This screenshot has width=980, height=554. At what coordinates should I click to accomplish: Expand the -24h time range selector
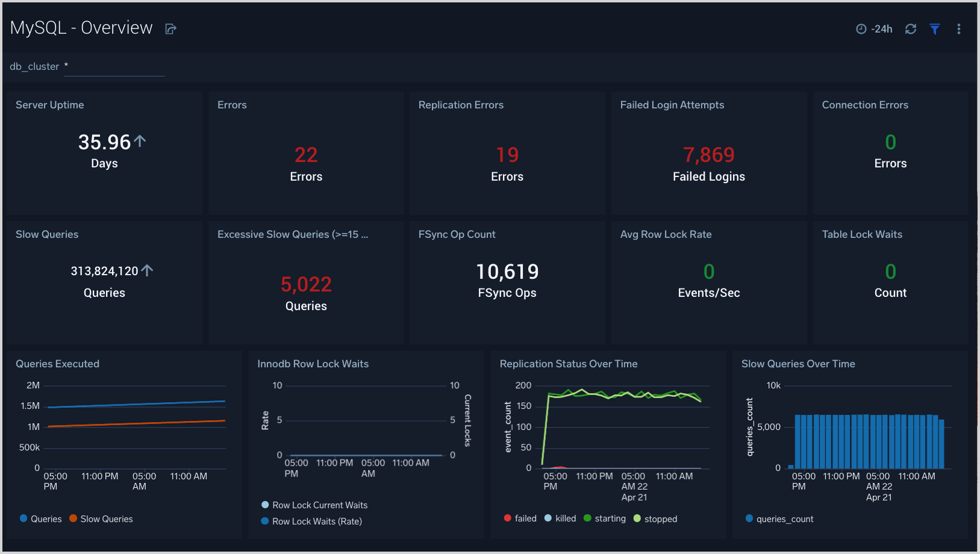pos(881,28)
